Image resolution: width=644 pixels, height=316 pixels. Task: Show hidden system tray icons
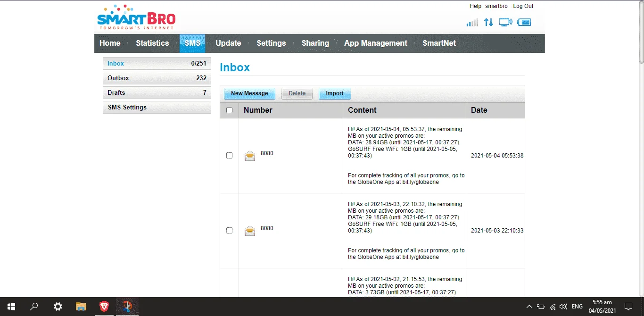pos(529,307)
